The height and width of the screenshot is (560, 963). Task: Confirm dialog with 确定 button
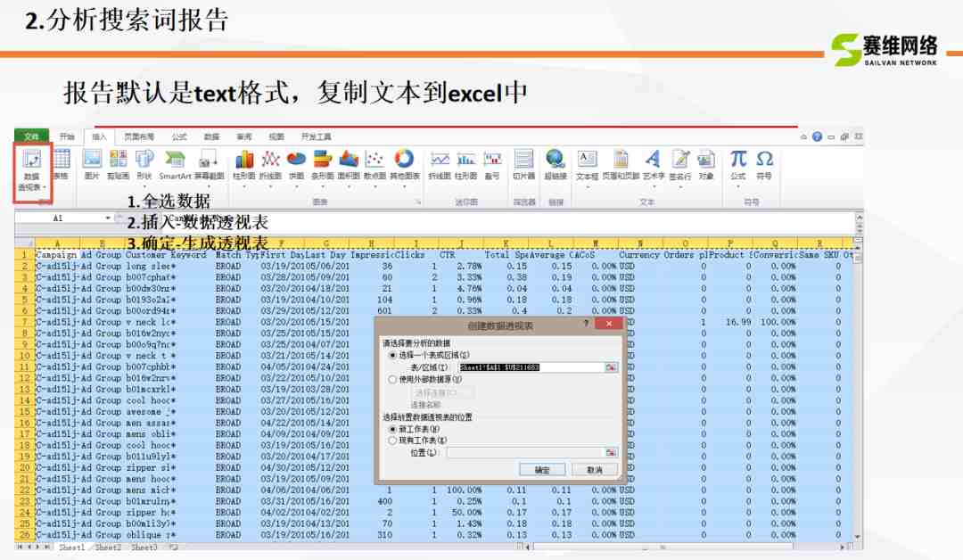coord(542,470)
